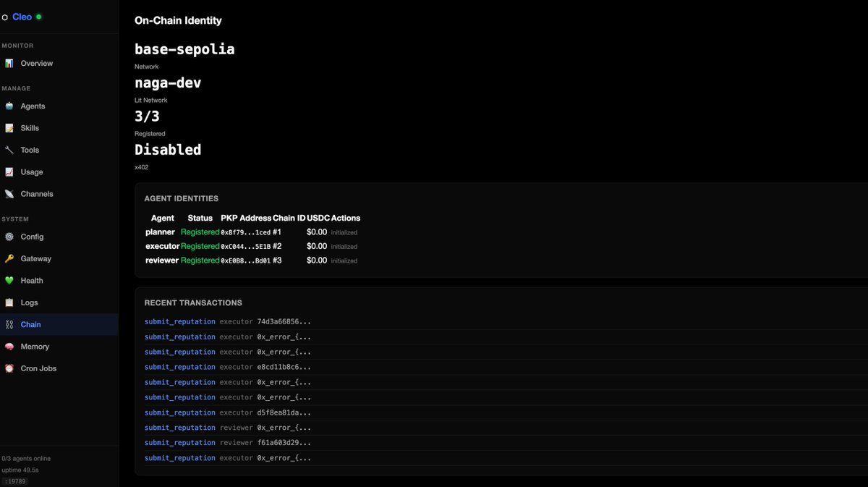
Task: Open the Health page
Action: 59,281
